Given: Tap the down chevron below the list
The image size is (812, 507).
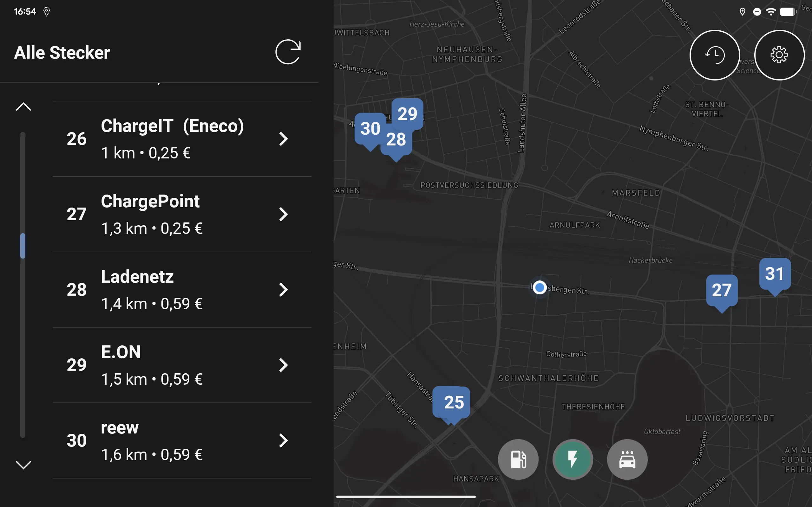Looking at the screenshot, I should coord(23,465).
